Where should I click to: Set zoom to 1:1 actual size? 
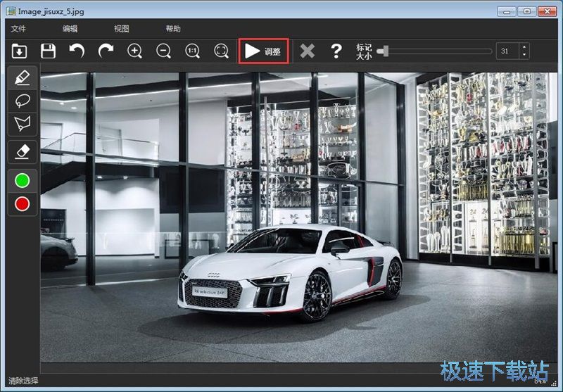[192, 51]
